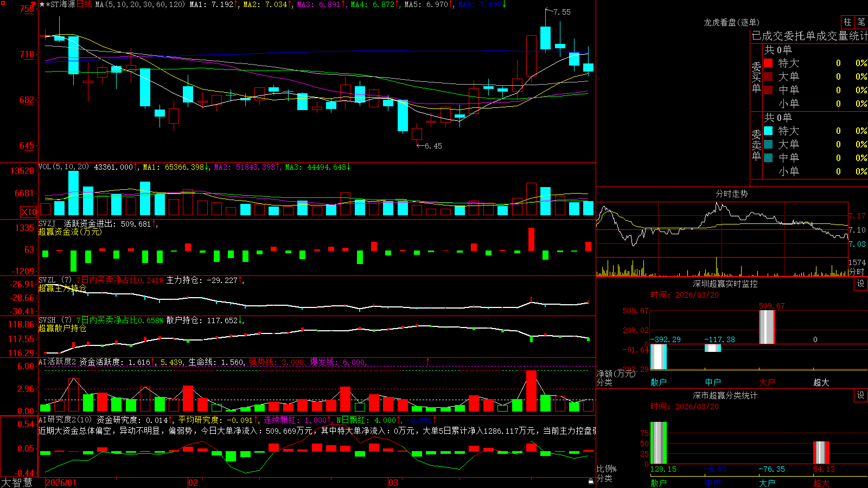The image size is (868, 488).
Task: Click the 129.15 value in 分类统计
Action: [663, 469]
